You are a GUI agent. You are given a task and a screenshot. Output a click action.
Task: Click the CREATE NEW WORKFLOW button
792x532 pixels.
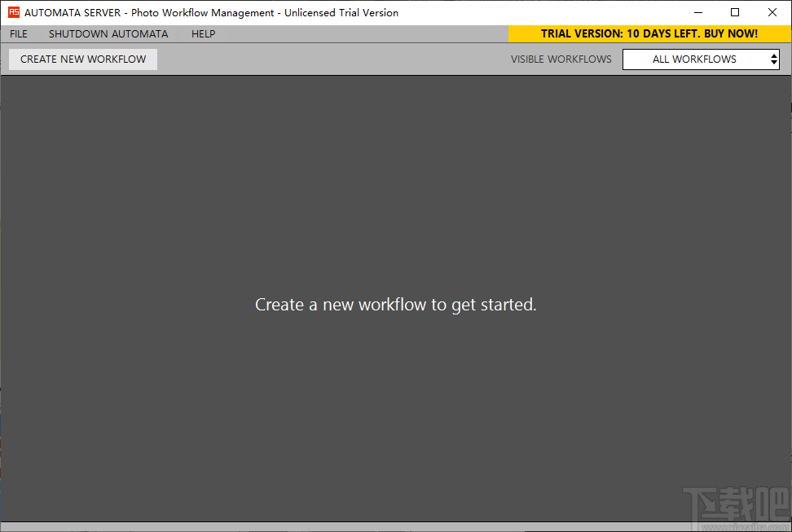(x=83, y=59)
